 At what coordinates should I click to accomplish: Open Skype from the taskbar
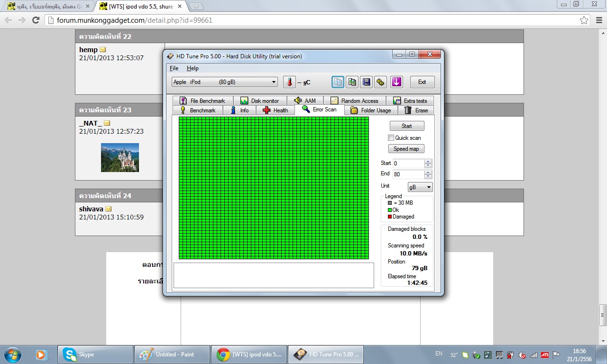(x=95, y=355)
